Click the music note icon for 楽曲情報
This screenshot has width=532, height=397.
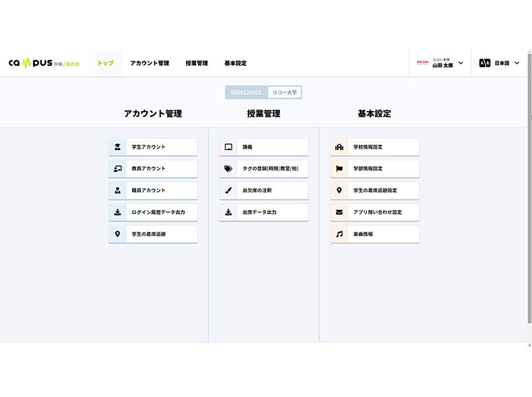coord(339,234)
